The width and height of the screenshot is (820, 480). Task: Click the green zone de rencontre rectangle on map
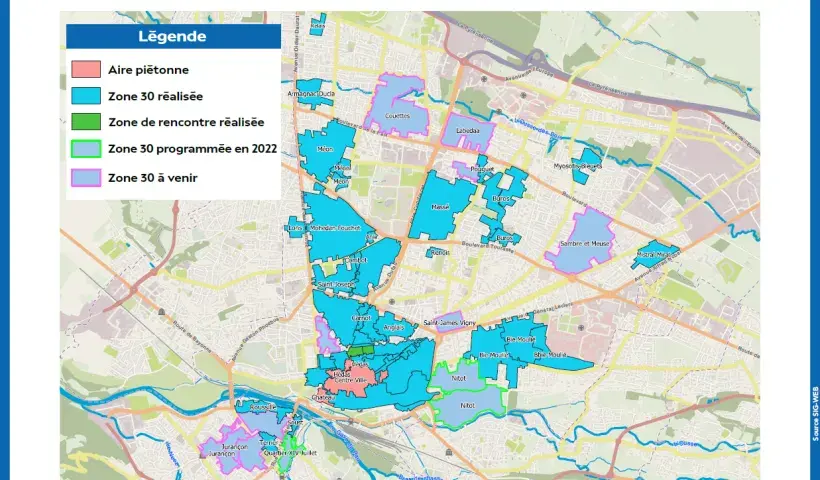pyautogui.click(x=361, y=352)
